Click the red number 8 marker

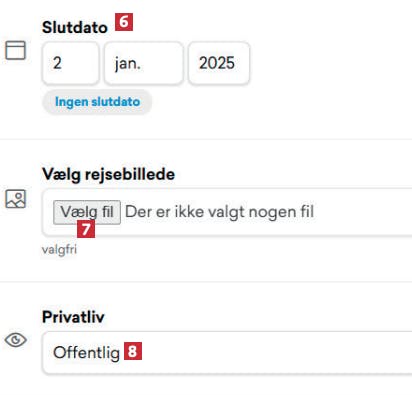tap(133, 351)
